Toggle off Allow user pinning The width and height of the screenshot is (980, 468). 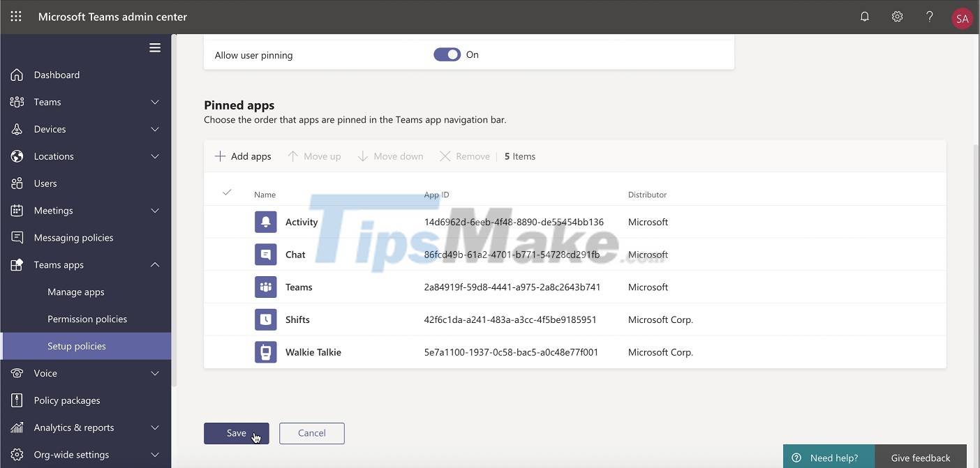(x=447, y=54)
